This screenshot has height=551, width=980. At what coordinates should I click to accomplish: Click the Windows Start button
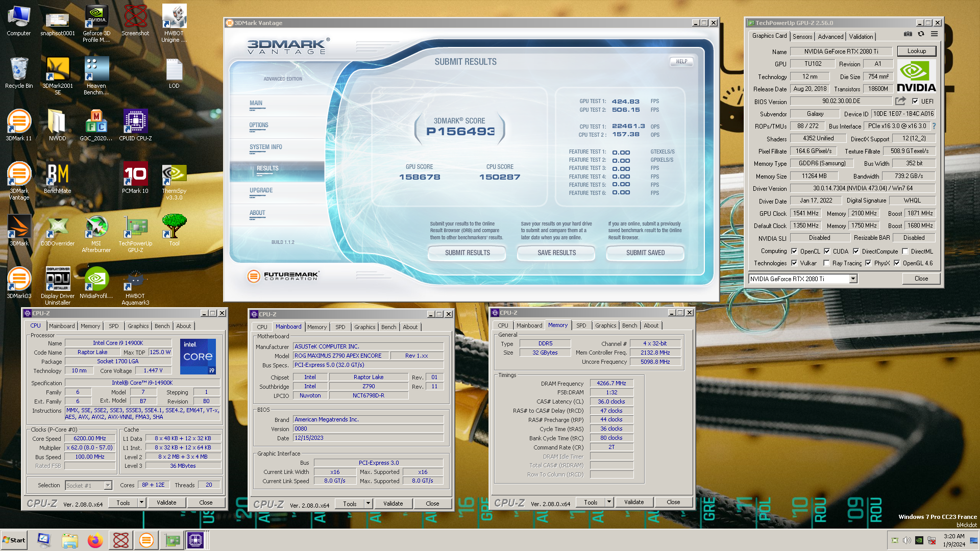coord(14,540)
